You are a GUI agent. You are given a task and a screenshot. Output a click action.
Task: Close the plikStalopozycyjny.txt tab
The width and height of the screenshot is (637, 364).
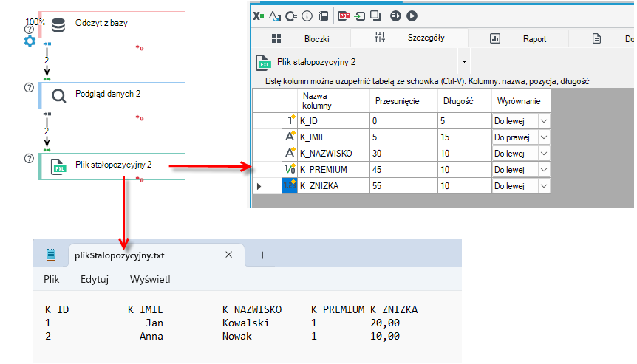pos(229,255)
